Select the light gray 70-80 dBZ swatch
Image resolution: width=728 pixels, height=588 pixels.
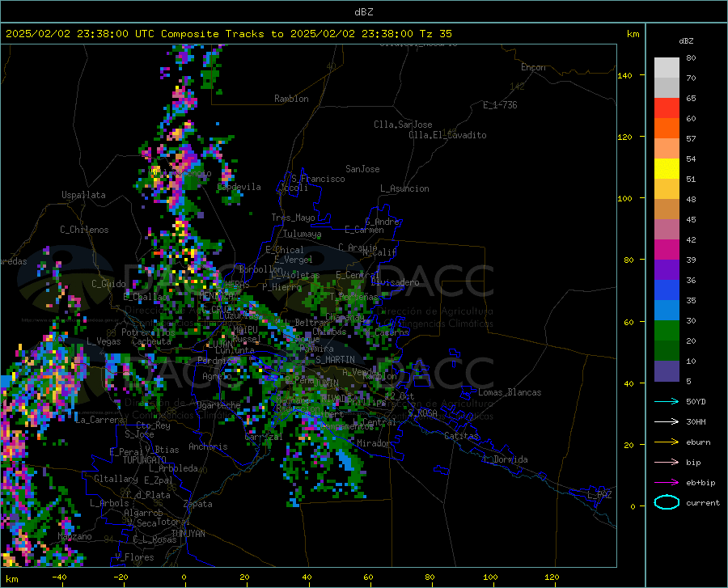coord(667,68)
